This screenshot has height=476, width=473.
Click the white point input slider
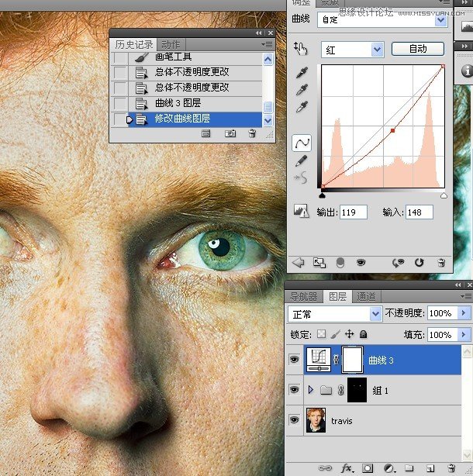tap(444, 195)
